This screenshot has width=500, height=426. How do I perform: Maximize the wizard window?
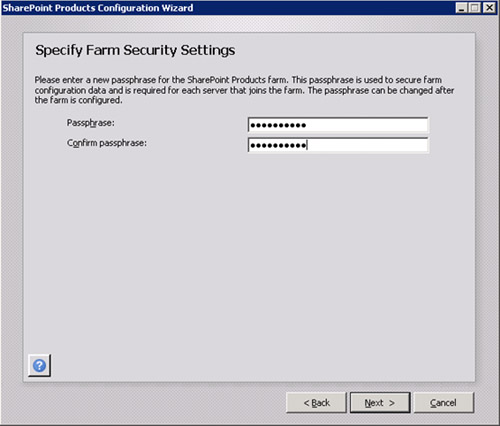click(x=475, y=8)
